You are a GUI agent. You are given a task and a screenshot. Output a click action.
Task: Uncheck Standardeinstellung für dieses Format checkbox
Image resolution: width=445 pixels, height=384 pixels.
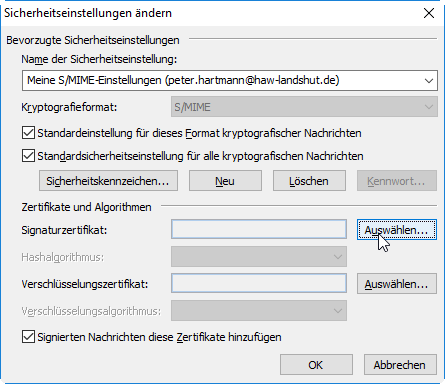[x=28, y=133]
